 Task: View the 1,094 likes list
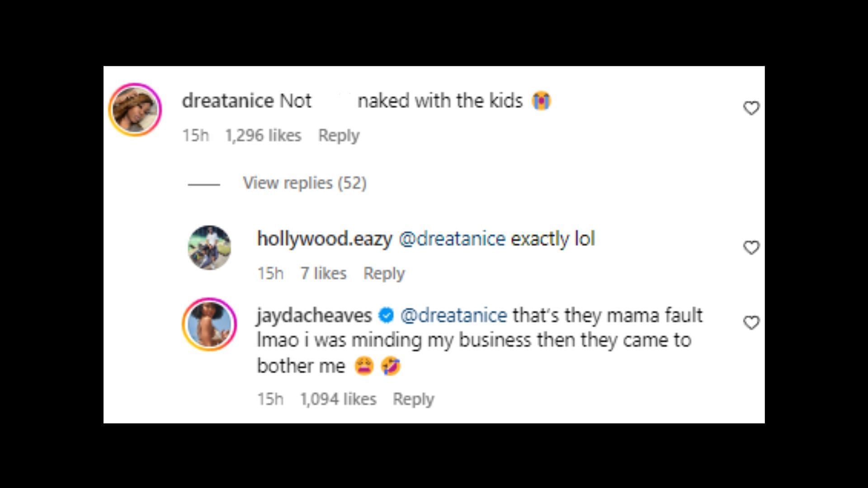338,399
